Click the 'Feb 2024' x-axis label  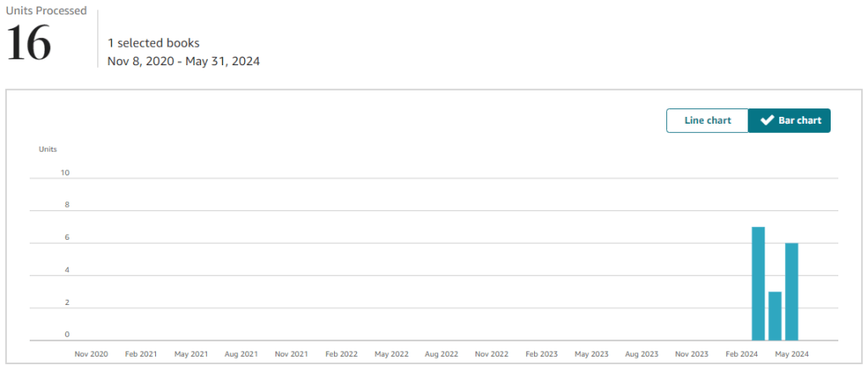pos(742,354)
